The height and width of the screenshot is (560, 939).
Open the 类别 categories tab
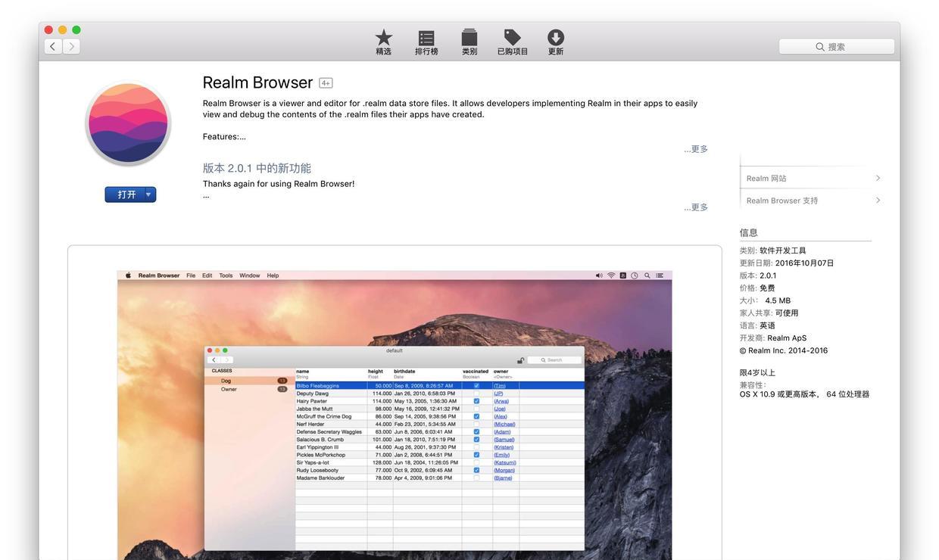click(469, 42)
